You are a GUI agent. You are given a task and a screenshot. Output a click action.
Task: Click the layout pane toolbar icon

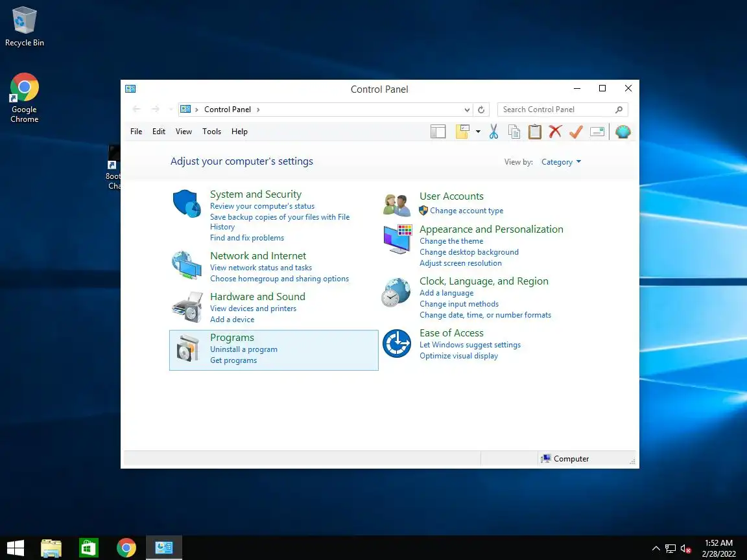click(438, 132)
